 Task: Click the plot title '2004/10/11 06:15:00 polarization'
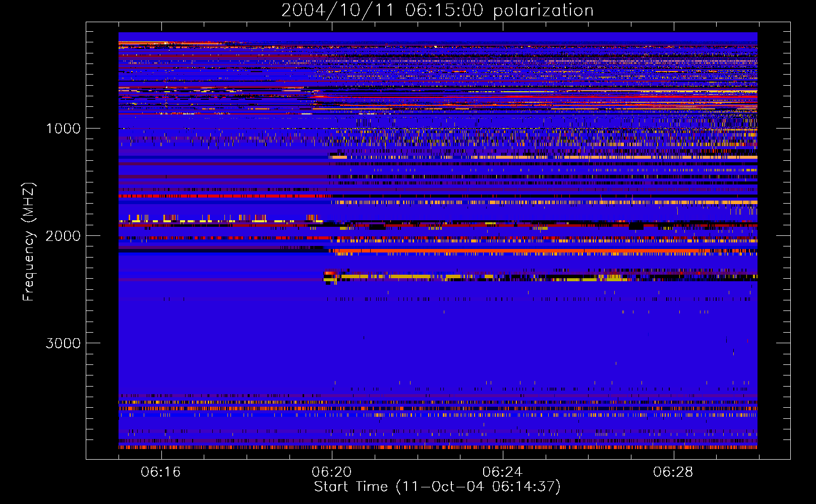tap(437, 11)
